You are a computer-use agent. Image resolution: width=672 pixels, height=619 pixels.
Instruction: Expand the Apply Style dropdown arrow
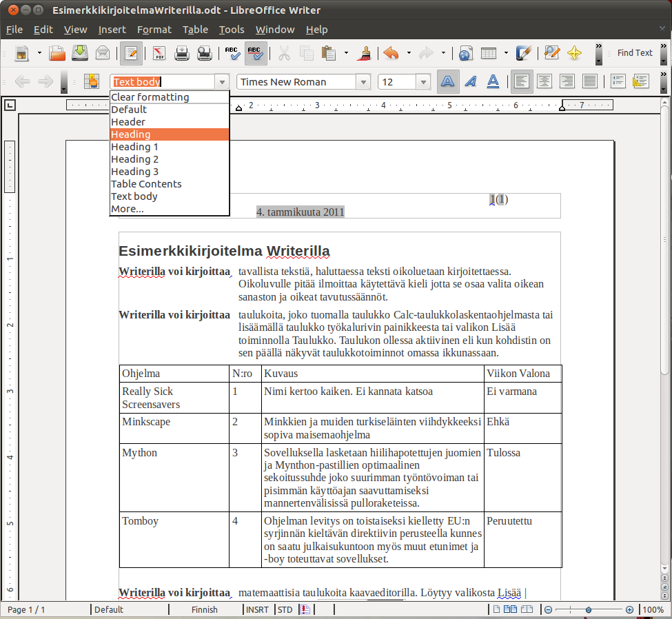(222, 81)
